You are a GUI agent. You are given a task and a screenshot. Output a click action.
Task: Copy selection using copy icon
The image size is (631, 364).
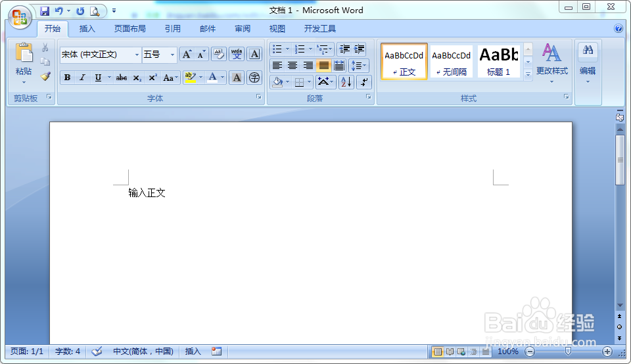pos(45,62)
